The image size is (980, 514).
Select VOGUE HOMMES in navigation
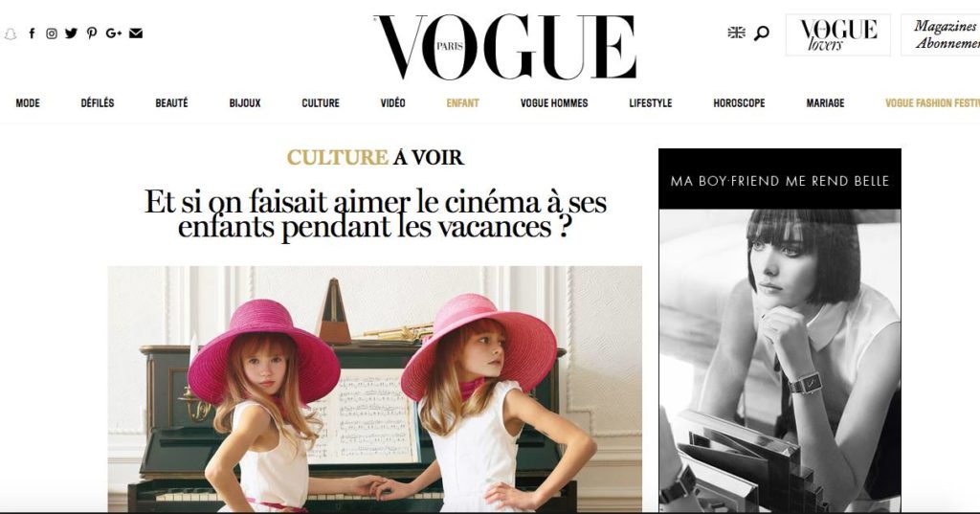tap(554, 103)
